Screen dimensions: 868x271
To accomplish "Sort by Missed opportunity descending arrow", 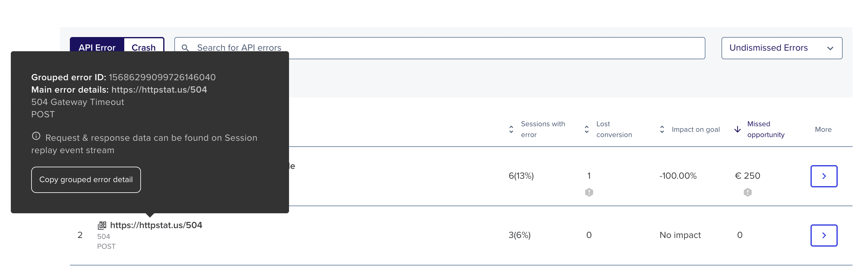I will click(x=737, y=129).
